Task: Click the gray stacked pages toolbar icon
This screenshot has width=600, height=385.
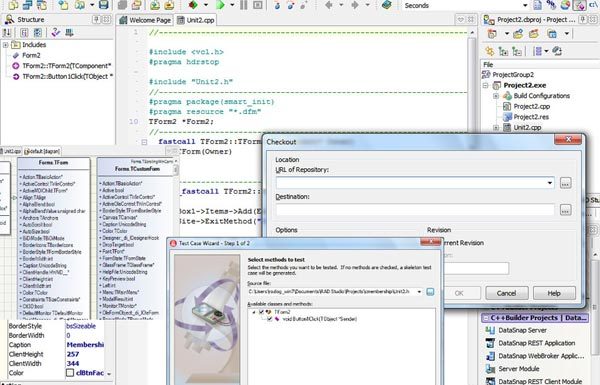Action: [122, 5]
